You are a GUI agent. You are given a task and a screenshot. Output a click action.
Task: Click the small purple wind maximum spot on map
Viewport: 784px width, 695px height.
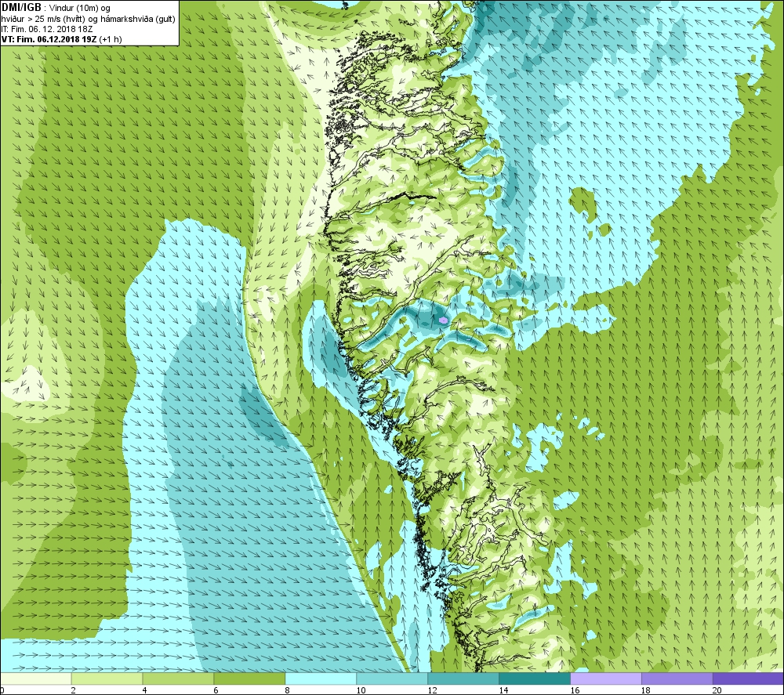click(x=443, y=320)
